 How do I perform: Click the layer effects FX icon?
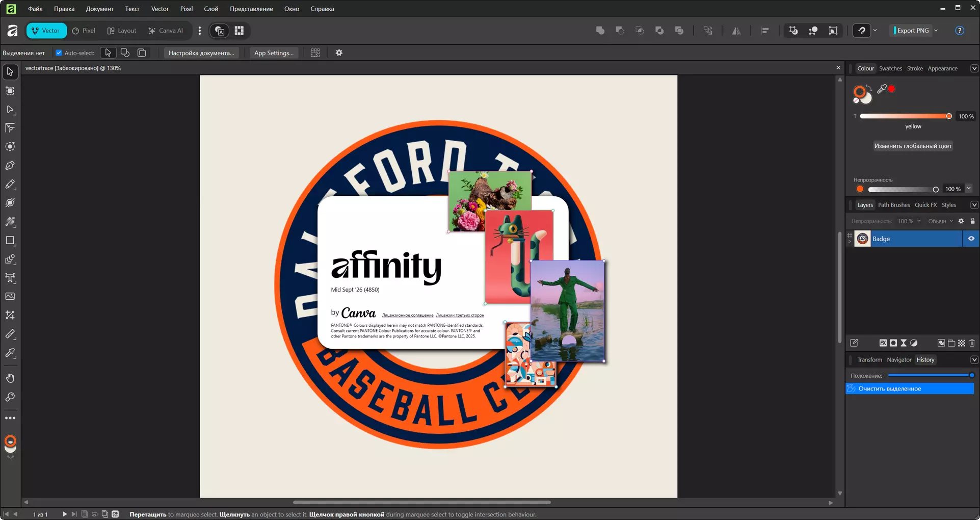(883, 343)
